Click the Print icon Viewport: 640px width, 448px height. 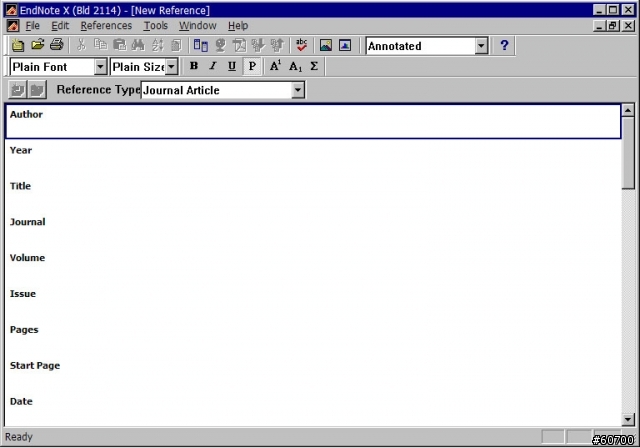(x=56, y=44)
